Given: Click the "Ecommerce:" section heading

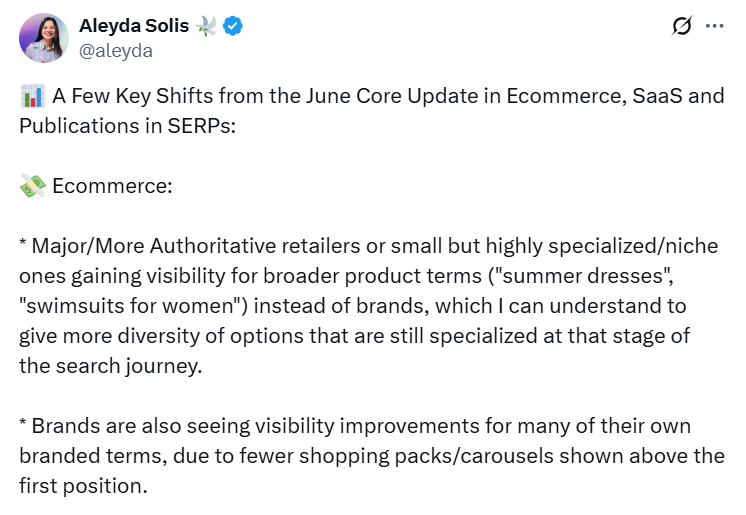Looking at the screenshot, I should click(113, 186).
